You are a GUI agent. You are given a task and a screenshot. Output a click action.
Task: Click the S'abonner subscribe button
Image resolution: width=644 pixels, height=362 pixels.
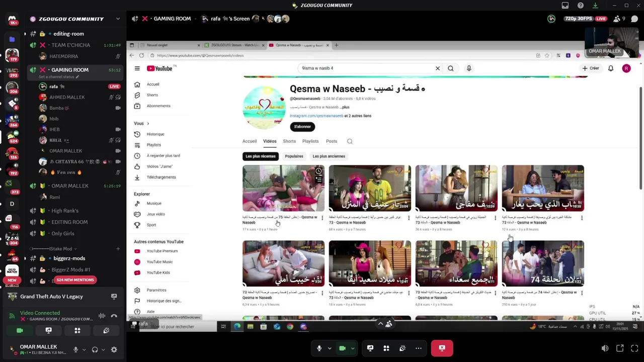302,127
